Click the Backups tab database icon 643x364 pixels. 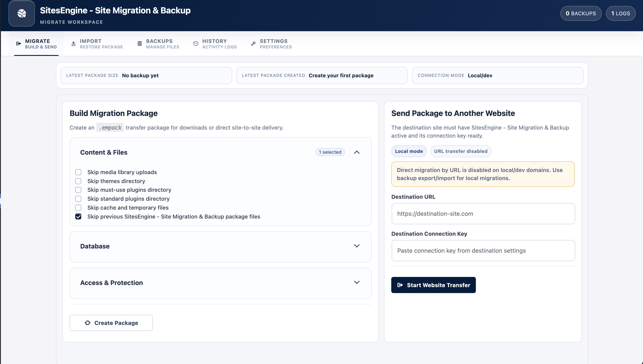140,44
